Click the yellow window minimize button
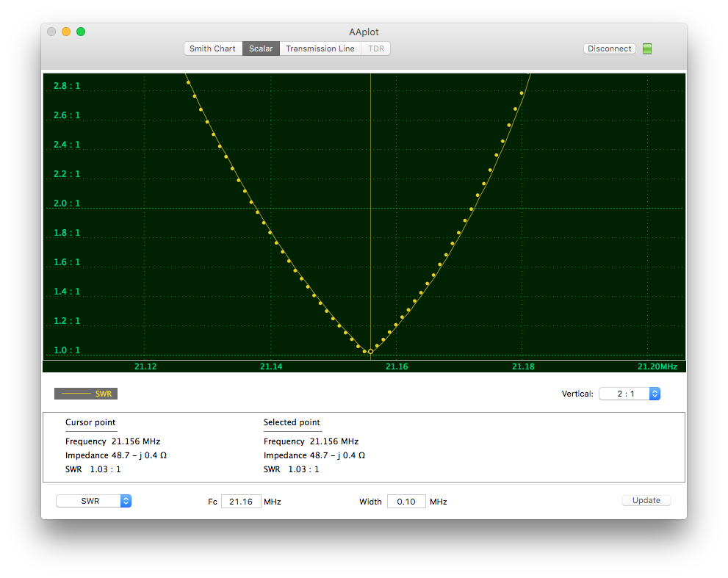 pyautogui.click(x=66, y=32)
